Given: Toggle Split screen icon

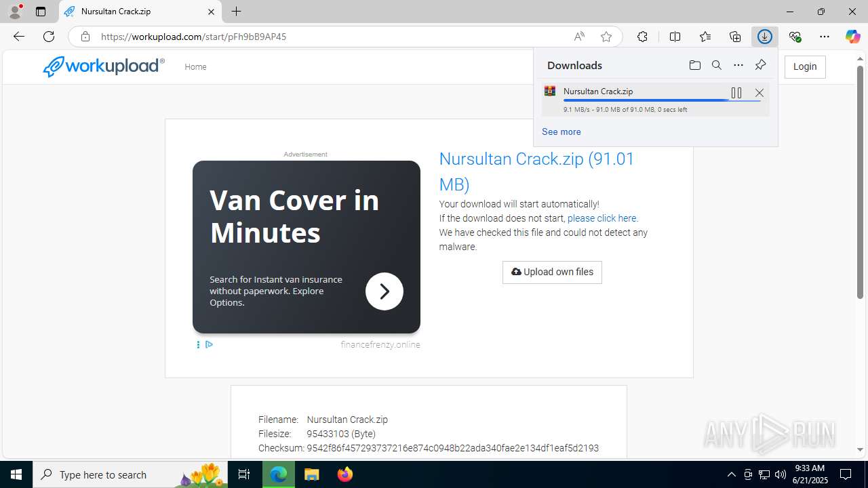Looking at the screenshot, I should tap(675, 37).
